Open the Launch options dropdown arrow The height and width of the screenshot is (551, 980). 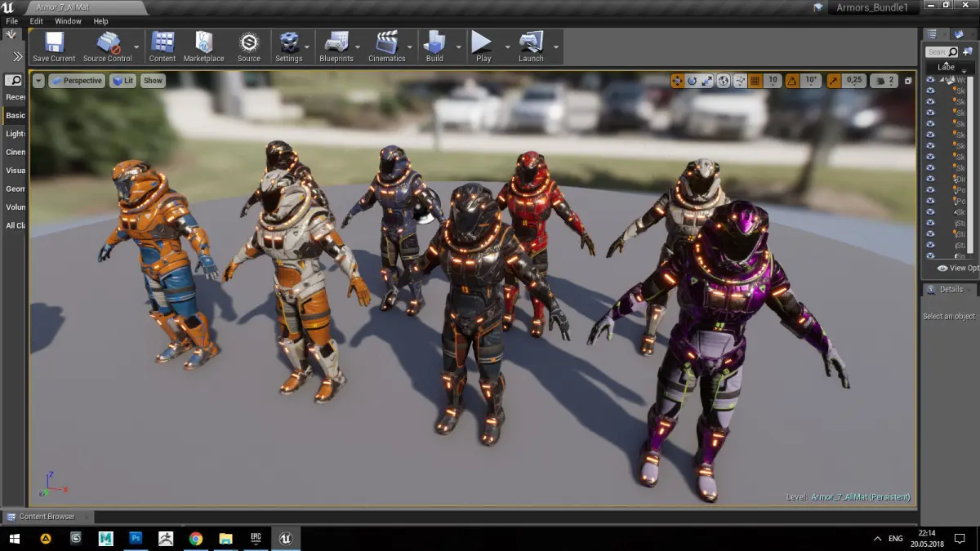tap(556, 47)
